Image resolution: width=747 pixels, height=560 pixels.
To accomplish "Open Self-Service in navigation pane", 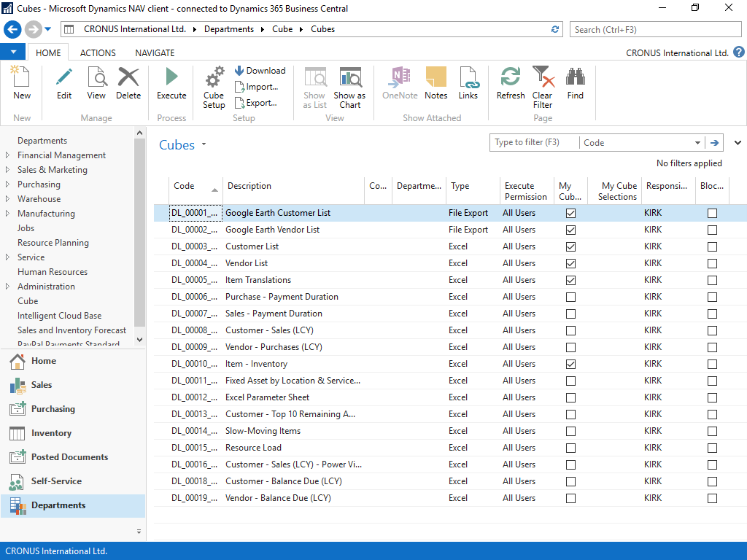I will click(x=72, y=481).
